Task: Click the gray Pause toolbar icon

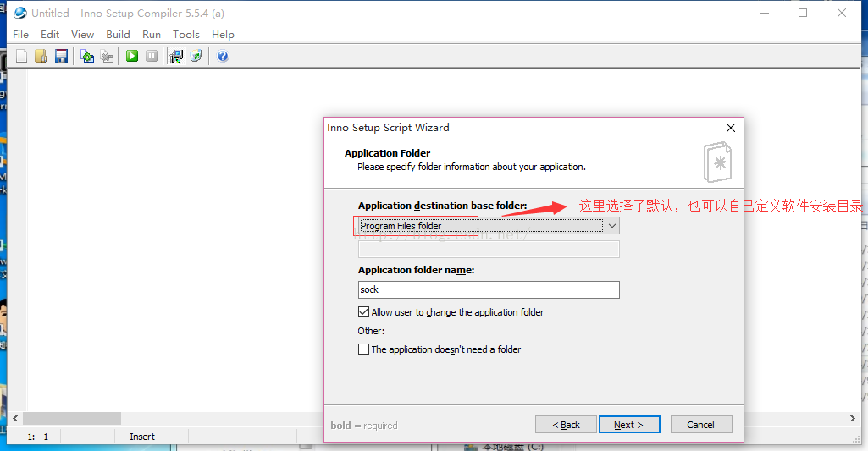Action: (152, 56)
